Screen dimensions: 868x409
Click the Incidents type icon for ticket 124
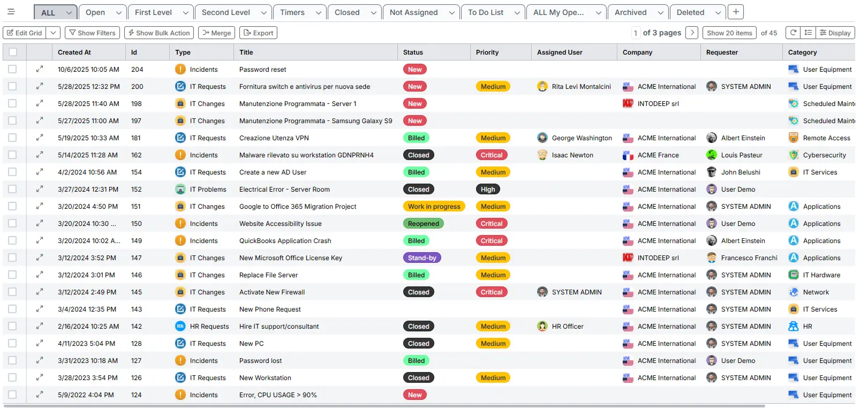coord(180,395)
